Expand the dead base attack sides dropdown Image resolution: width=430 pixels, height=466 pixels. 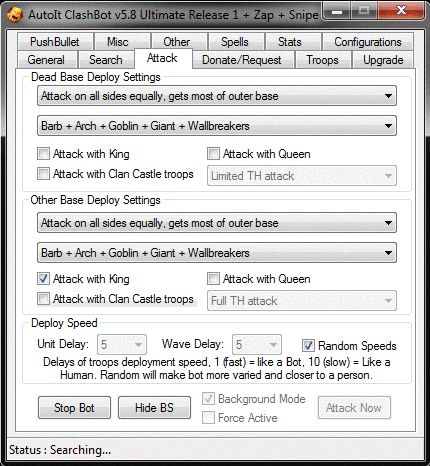217,96
